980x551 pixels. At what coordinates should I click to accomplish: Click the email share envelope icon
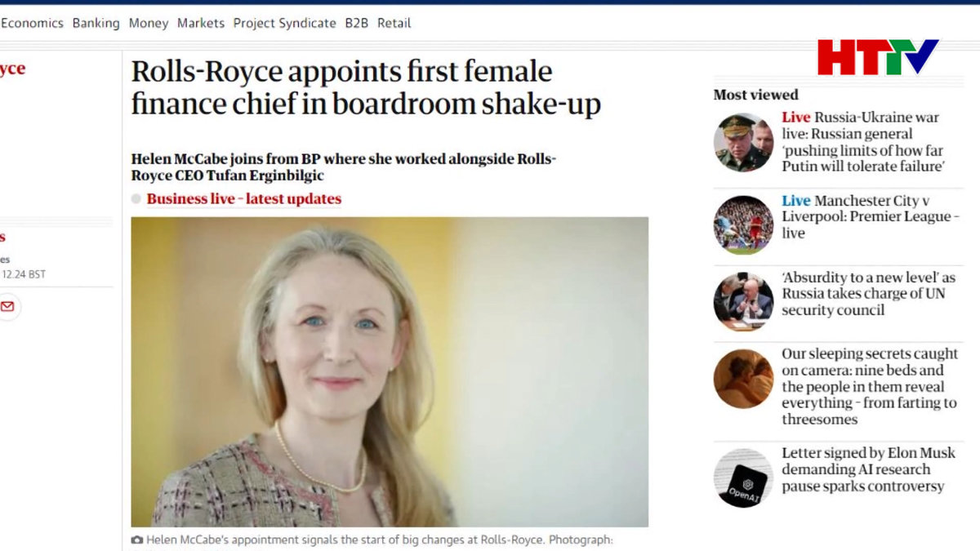(7, 306)
